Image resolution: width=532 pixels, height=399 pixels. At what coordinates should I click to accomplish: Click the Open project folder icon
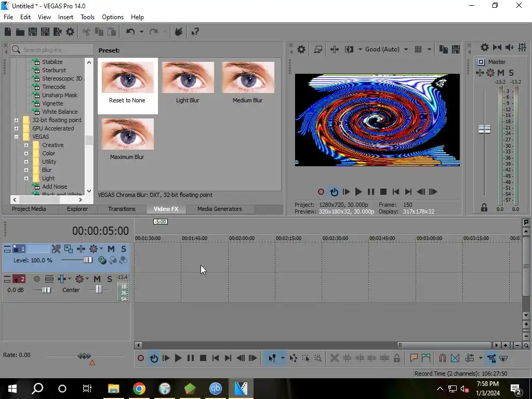click(x=20, y=32)
